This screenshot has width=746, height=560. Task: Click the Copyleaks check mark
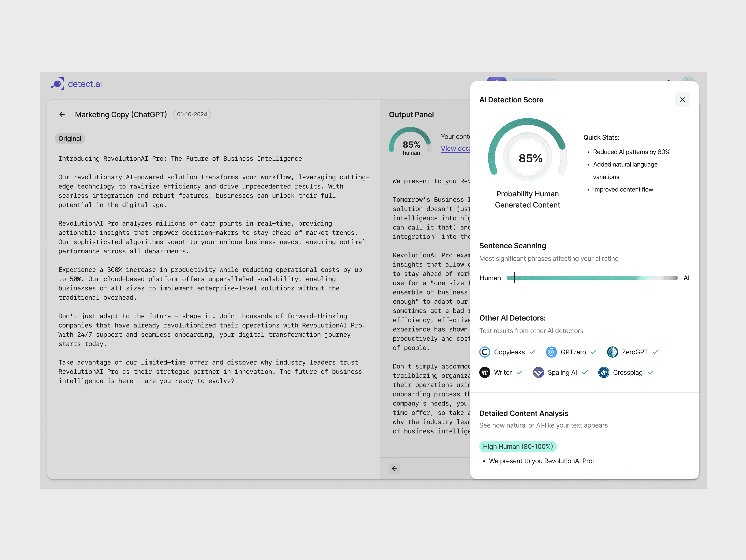coord(533,352)
